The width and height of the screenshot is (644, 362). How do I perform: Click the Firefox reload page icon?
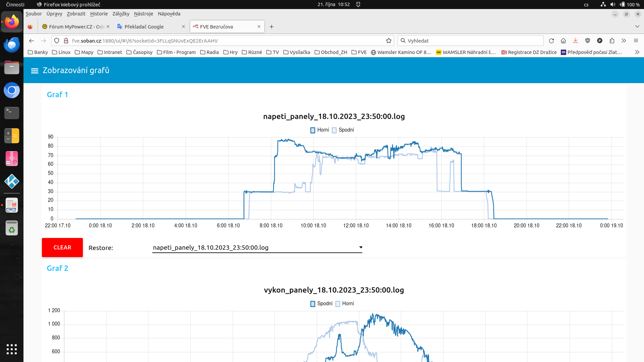[x=551, y=41]
